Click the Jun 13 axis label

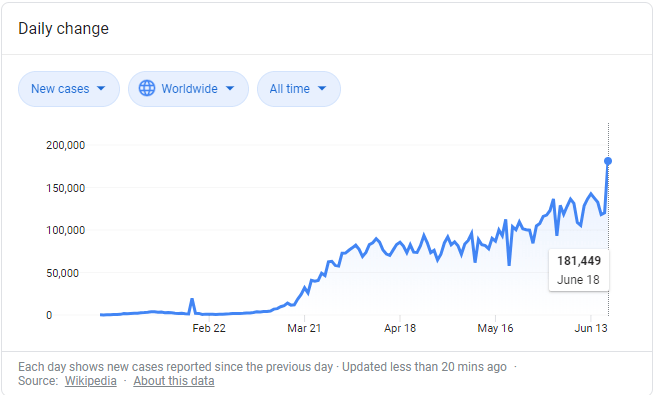click(591, 328)
